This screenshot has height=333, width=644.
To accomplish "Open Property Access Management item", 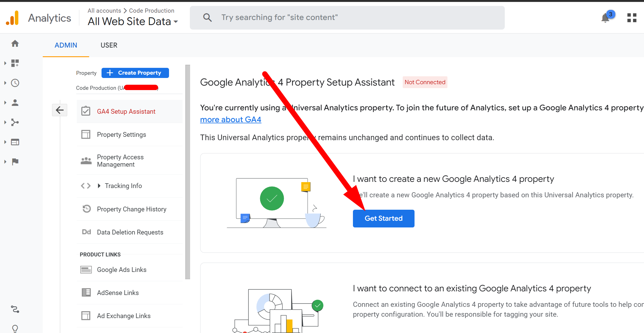I will [129, 161].
